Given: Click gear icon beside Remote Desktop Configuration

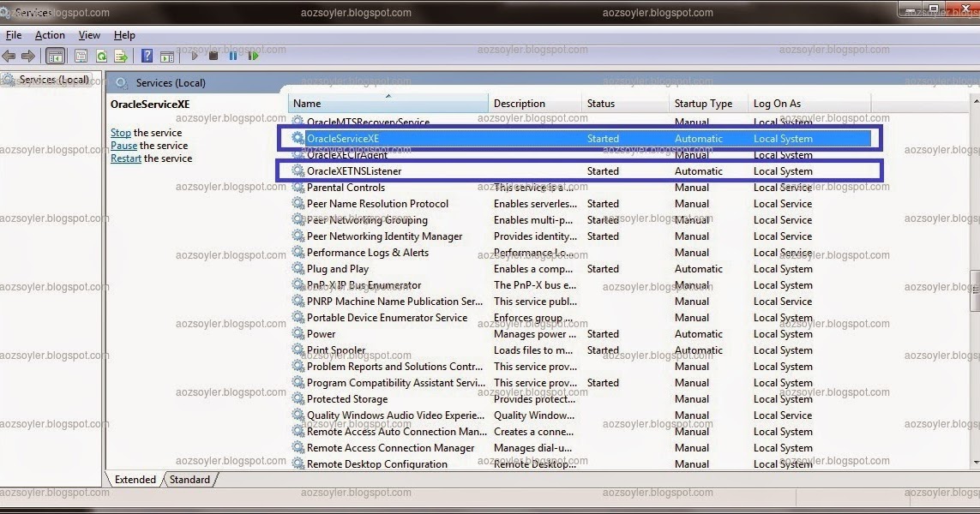Looking at the screenshot, I should click(x=298, y=463).
